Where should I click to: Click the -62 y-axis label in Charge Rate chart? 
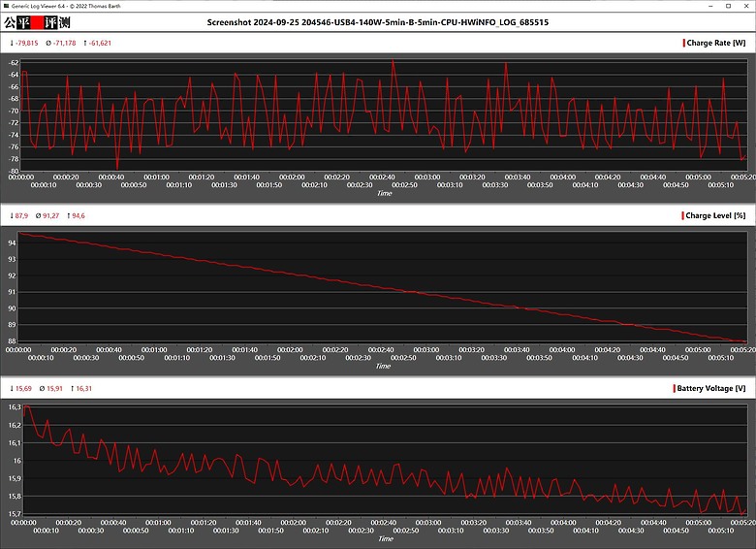click(14, 63)
